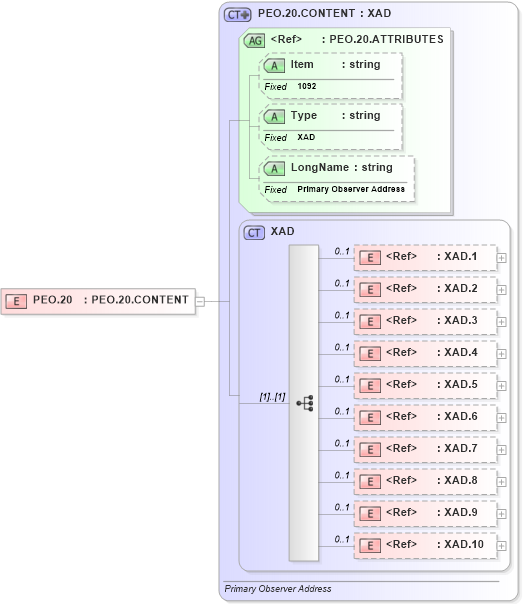Viewport: 523px width, 604px height.
Task: Expand the XAD.5 element
Action: pos(501,386)
